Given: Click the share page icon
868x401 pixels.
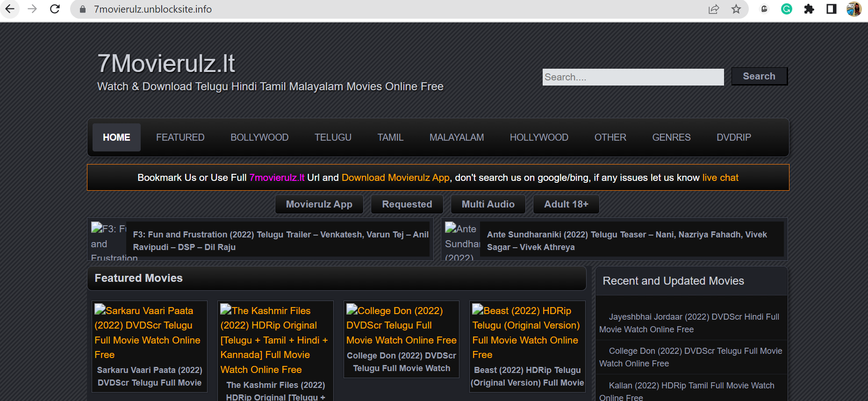Looking at the screenshot, I should click(x=713, y=9).
